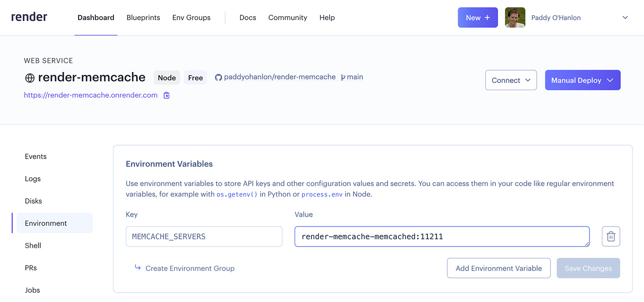Open the Dashboard tab
Viewport: 644px width, 302px height.
(x=96, y=17)
